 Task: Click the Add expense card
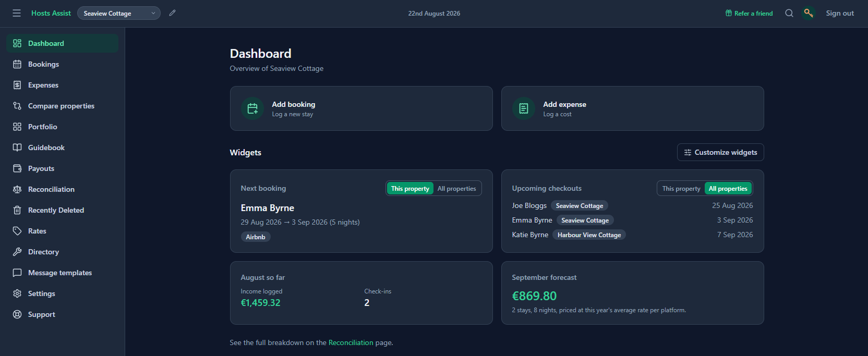click(x=633, y=108)
